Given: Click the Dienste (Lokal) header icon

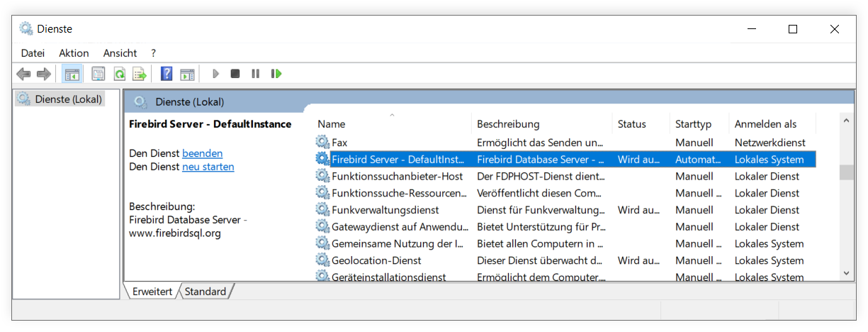Looking at the screenshot, I should tap(140, 102).
